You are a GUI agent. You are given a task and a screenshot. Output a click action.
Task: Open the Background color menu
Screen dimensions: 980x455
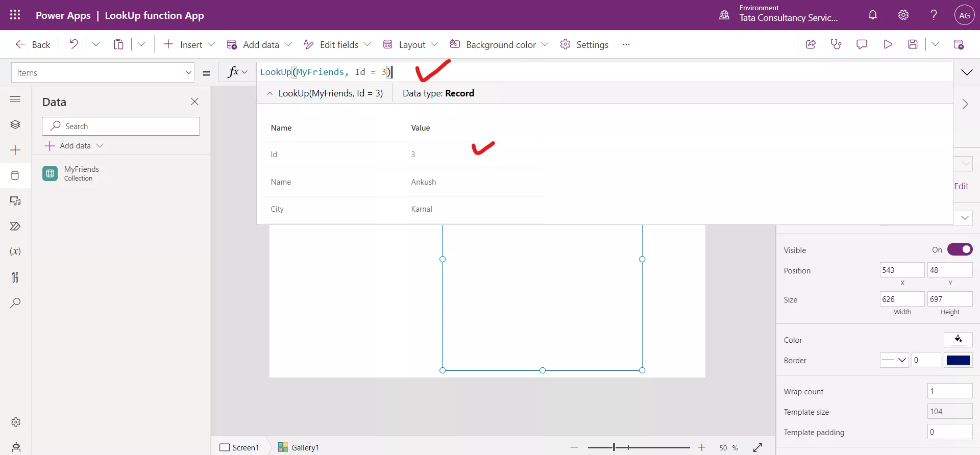[x=499, y=44]
